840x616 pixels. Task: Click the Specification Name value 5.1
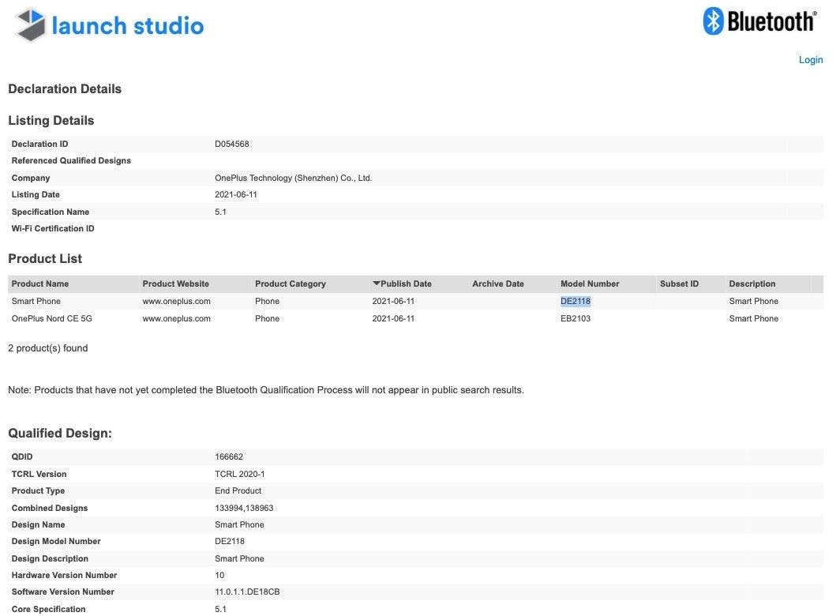coord(221,212)
